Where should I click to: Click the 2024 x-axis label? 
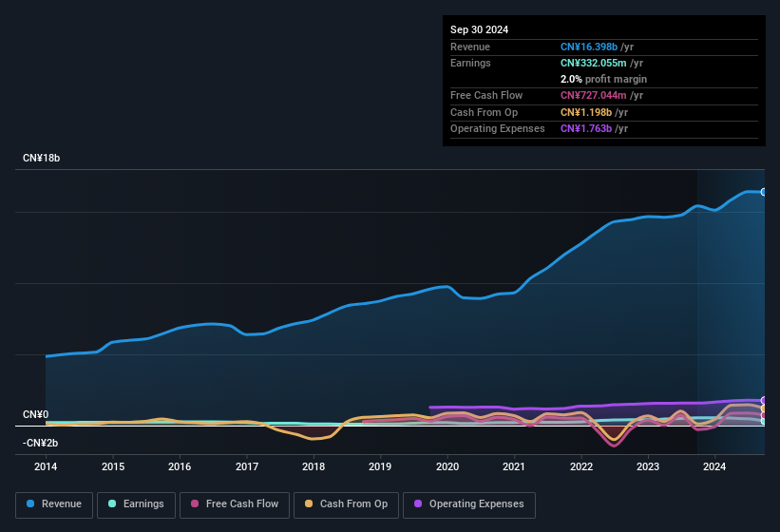pyautogui.click(x=714, y=466)
